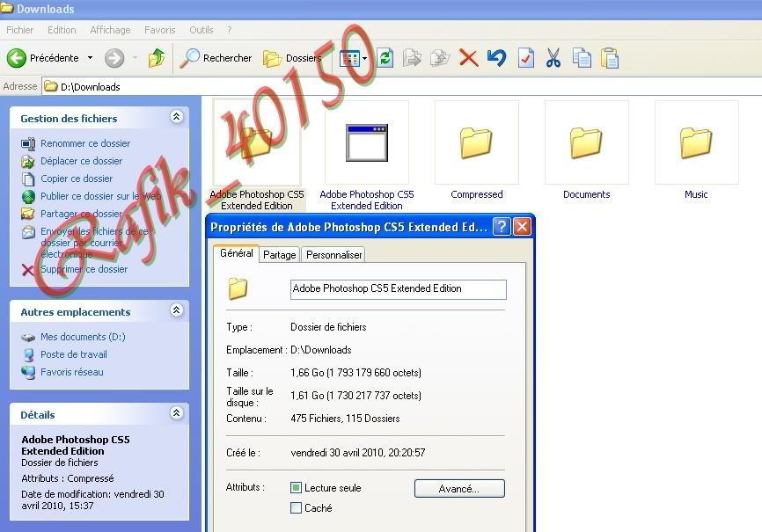Click the Avancé... button

(x=459, y=488)
